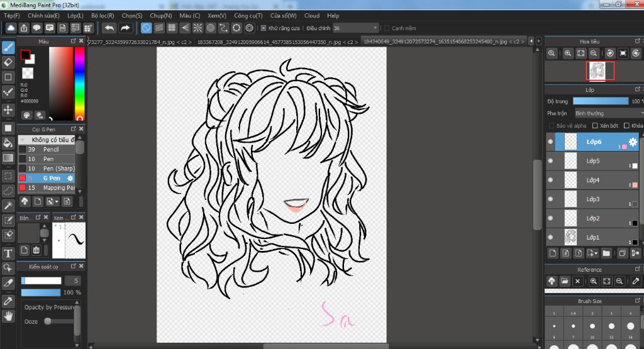Duplicate the current layer
Image resolution: width=644 pixels, height=349 pixels.
(x=622, y=253)
